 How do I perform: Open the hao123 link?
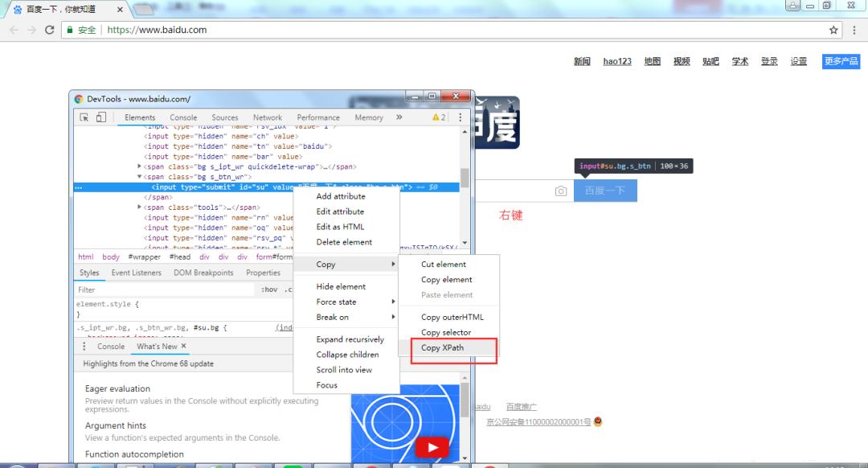click(x=617, y=61)
